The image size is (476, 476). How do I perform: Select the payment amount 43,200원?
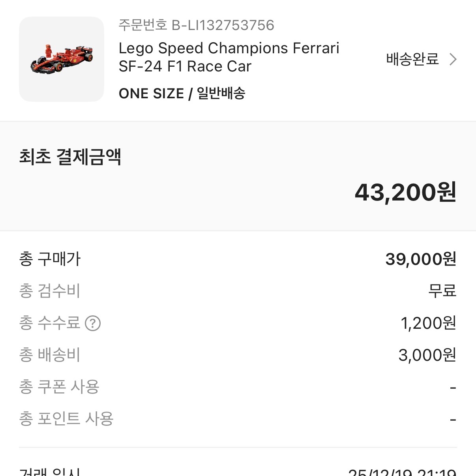[406, 193]
